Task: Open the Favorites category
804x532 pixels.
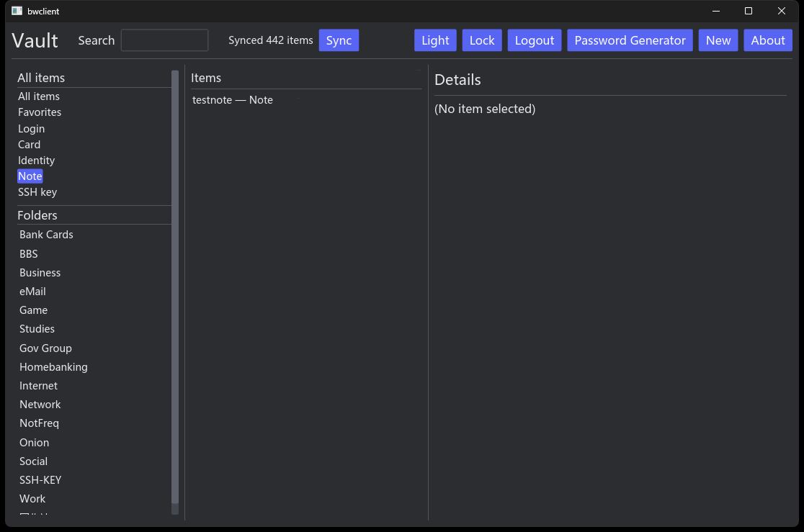Action: point(40,112)
